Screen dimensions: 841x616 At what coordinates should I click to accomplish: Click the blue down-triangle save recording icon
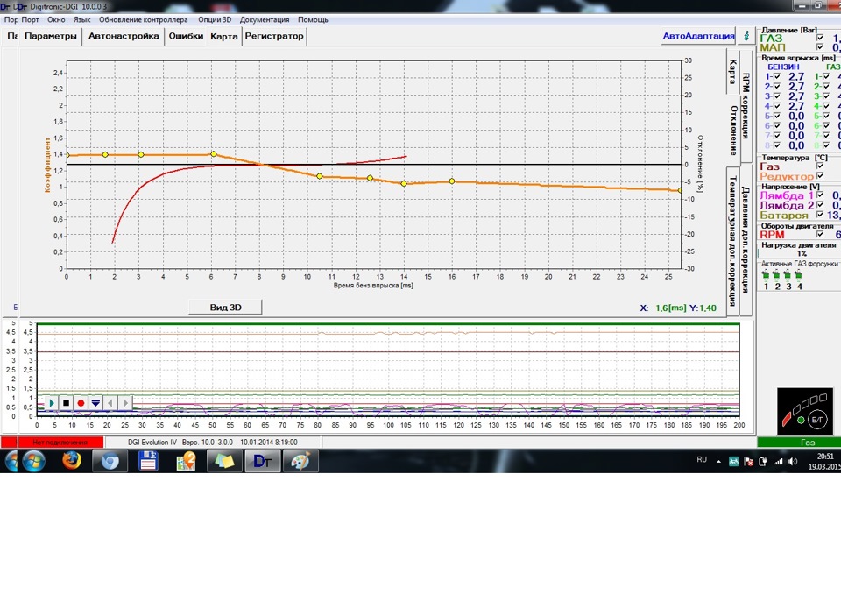point(95,402)
